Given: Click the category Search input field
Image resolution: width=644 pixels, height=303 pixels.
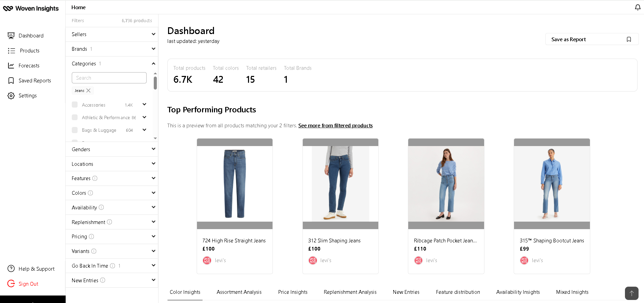Looking at the screenshot, I should tap(109, 78).
